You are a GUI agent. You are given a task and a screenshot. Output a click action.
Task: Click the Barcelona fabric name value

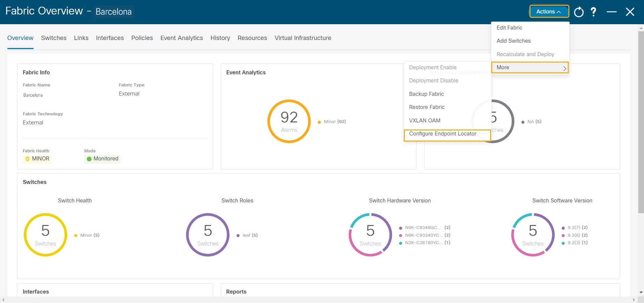[33, 95]
